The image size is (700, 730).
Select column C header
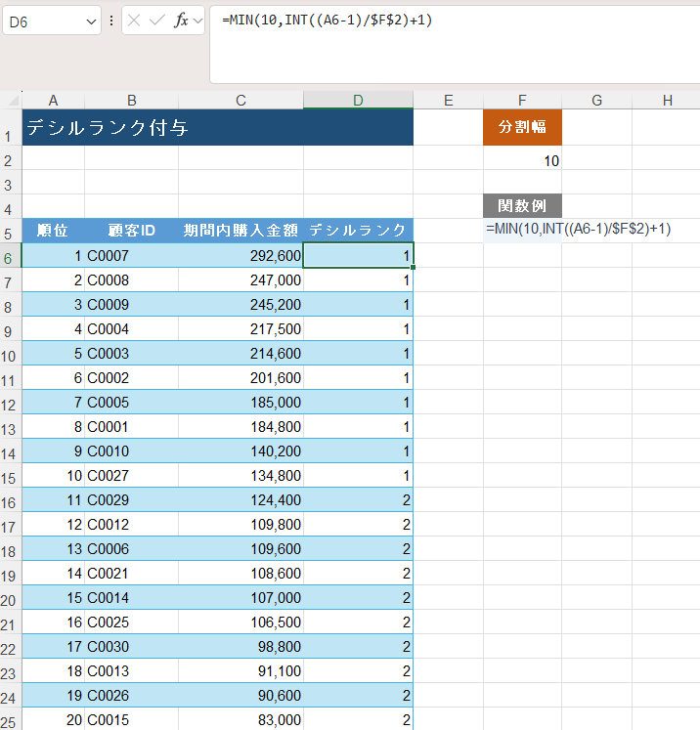pos(241,100)
